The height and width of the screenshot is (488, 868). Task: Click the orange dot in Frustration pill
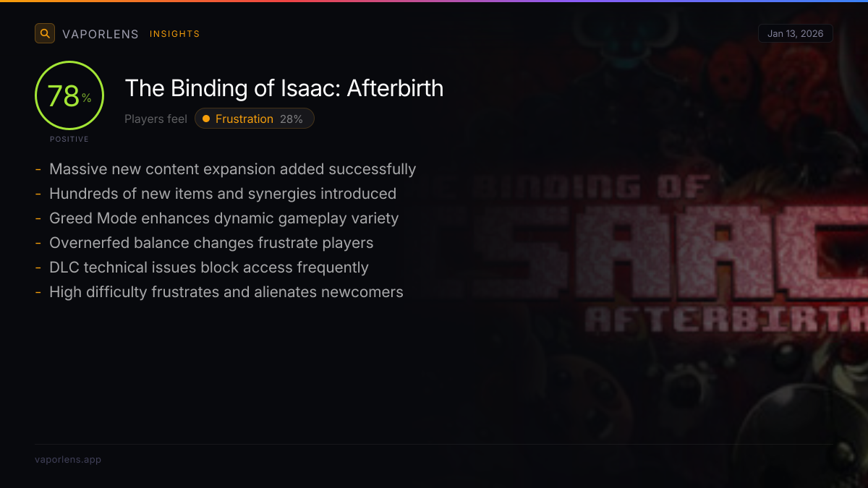pyautogui.click(x=206, y=119)
